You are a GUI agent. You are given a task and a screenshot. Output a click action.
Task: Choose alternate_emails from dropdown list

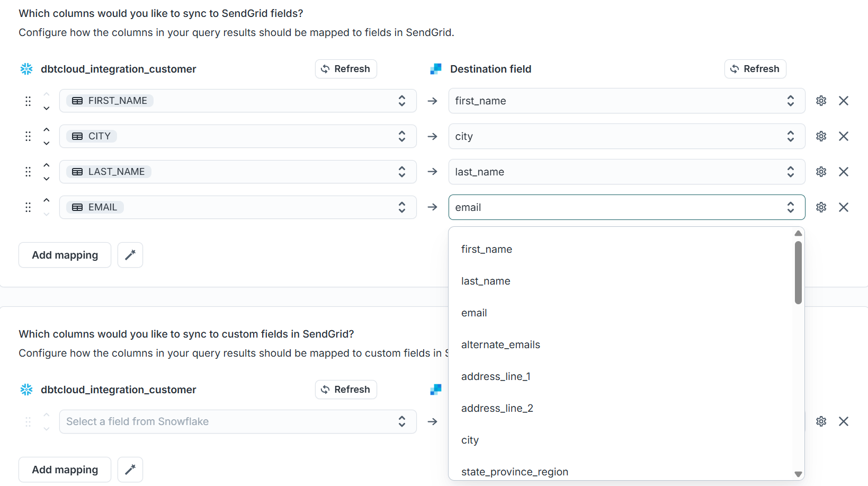click(621, 344)
